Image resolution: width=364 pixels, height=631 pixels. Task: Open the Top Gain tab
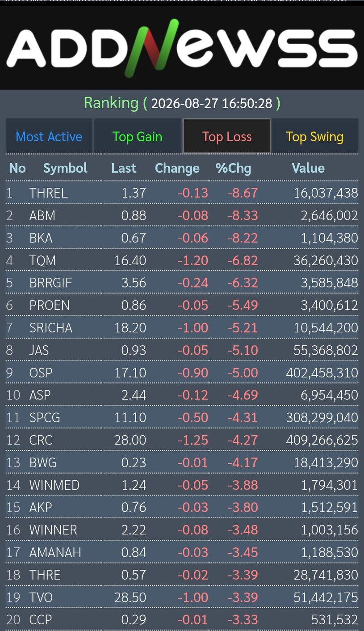[x=138, y=136]
